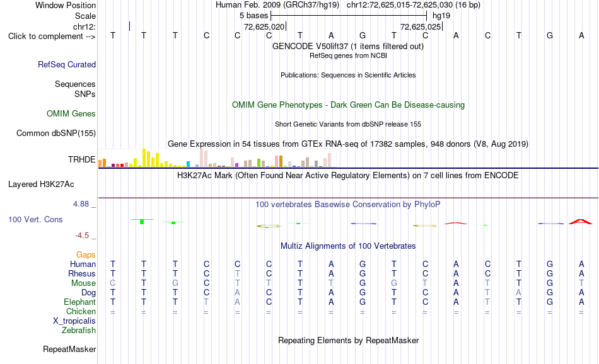This screenshot has height=364, width=599.
Task: Click the 72,625,025 ruler coordinate
Action: pyautogui.click(x=421, y=26)
